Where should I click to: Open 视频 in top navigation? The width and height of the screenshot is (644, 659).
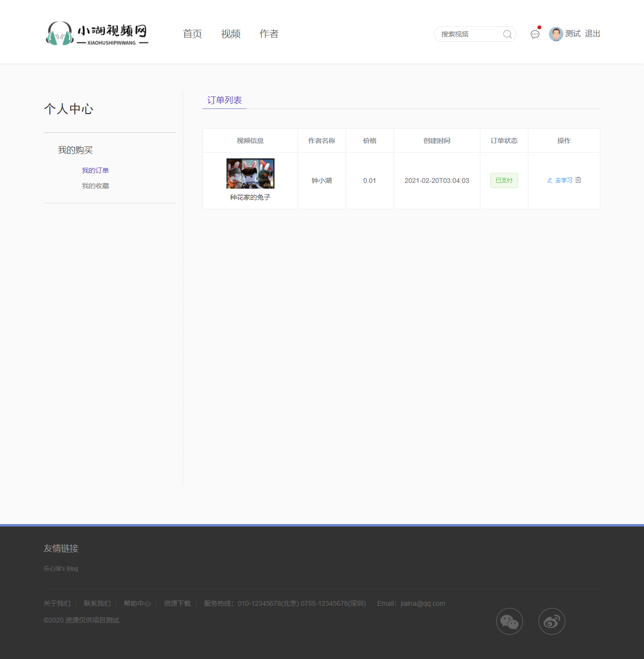[231, 34]
